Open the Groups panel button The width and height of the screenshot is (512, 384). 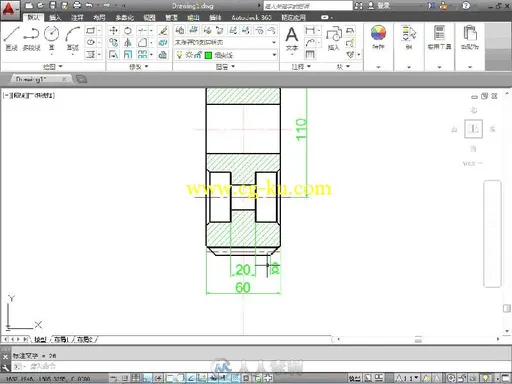coord(409,37)
